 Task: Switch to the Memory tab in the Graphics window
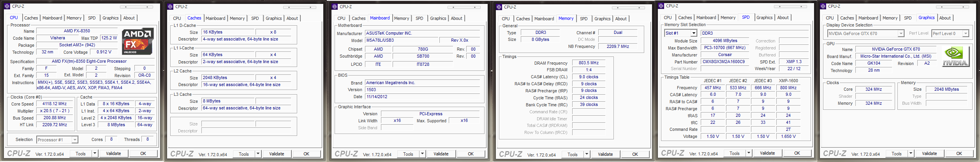click(890, 18)
